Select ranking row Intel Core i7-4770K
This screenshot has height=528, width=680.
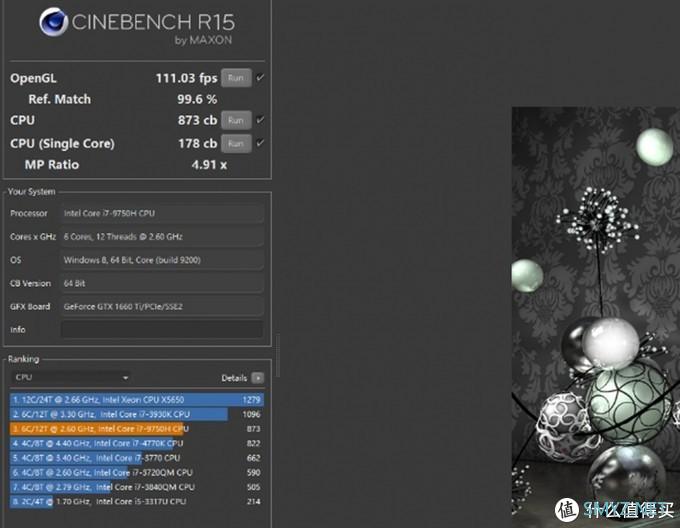137,443
